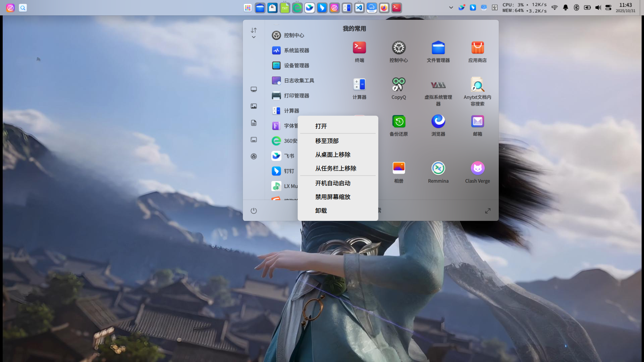Open the calculator icon in the dock

[x=347, y=8]
